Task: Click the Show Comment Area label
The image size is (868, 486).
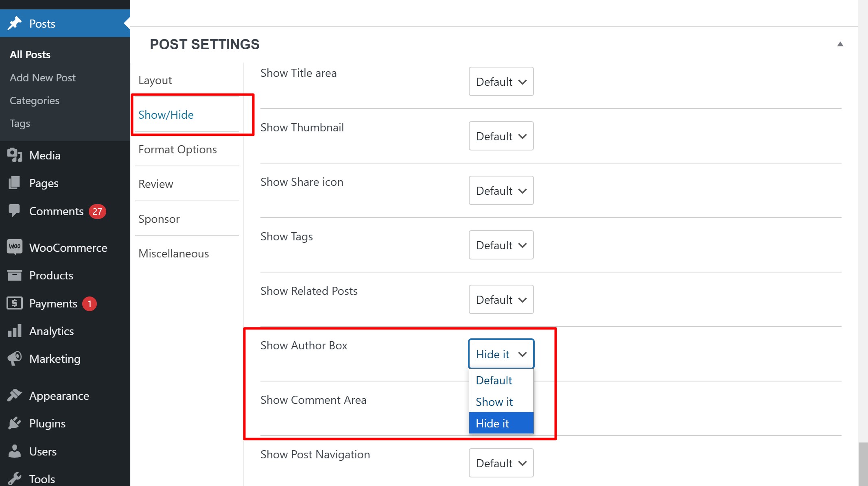Action: tap(313, 400)
